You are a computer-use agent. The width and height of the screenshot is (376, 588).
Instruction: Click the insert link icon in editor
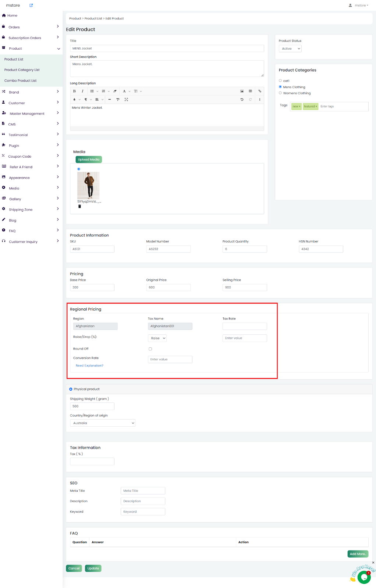pos(260,91)
